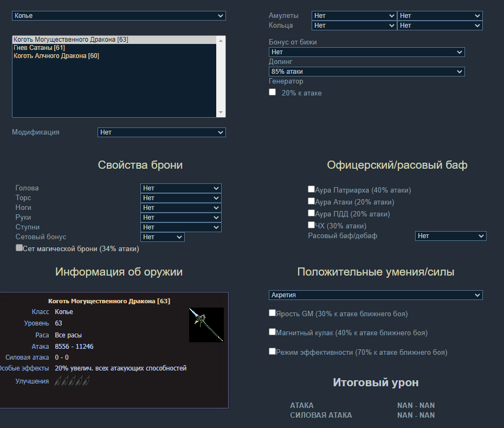Click the weapon list scrollbar down arrow
Screen dimensions: 504x428
[221, 112]
